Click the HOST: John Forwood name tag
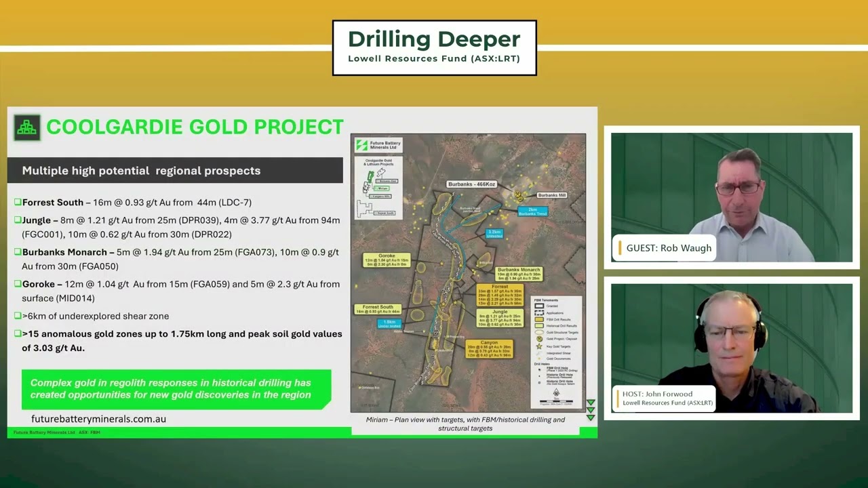The width and height of the screenshot is (868, 488). [664, 398]
